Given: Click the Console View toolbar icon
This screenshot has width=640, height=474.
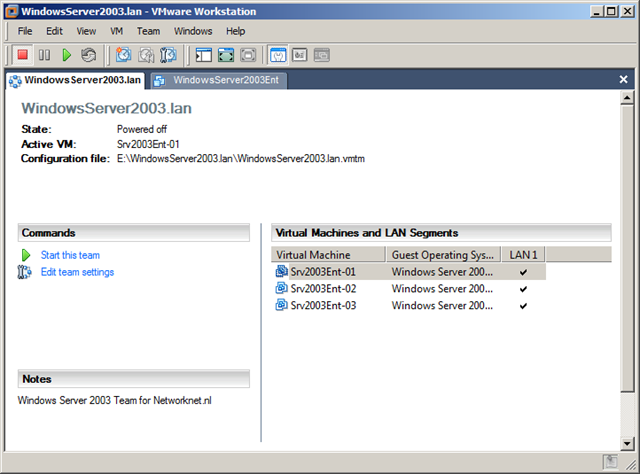Looking at the screenshot, I should tap(322, 55).
